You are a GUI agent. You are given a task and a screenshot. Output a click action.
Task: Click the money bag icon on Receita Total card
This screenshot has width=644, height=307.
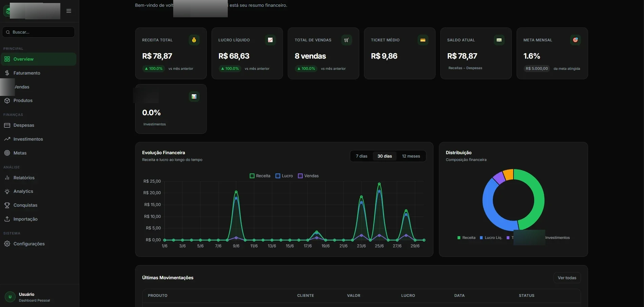point(194,40)
